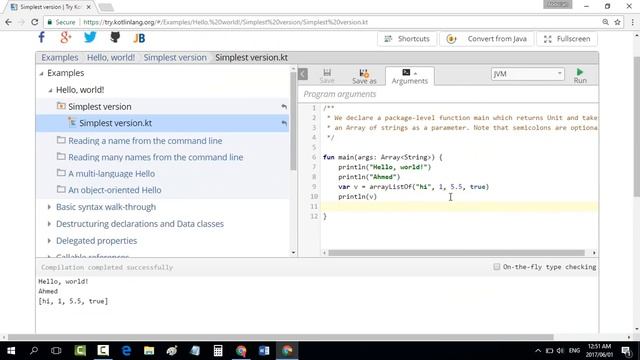Viewport: 640px width, 360px height.
Task: Open Calculator from taskbar
Action: click(x=218, y=351)
